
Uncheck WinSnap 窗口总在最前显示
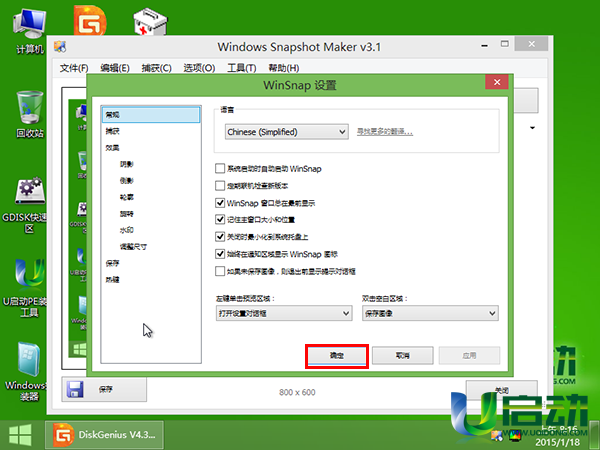click(220, 203)
